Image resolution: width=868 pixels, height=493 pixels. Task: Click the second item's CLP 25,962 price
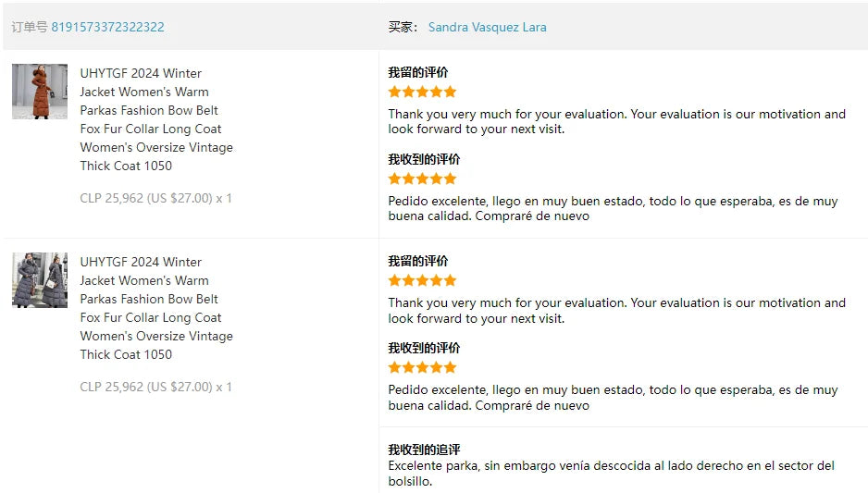(x=155, y=387)
